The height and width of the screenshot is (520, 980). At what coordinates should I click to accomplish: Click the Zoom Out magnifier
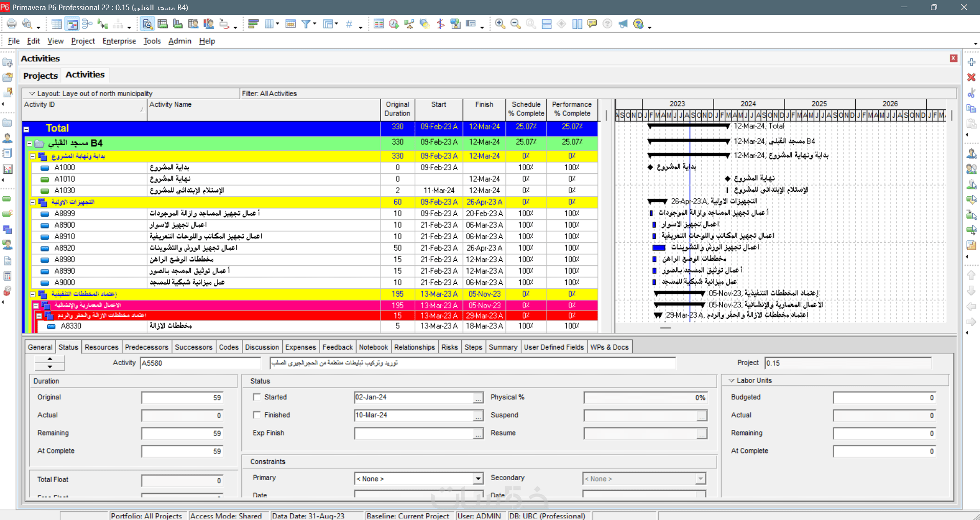pyautogui.click(x=516, y=24)
